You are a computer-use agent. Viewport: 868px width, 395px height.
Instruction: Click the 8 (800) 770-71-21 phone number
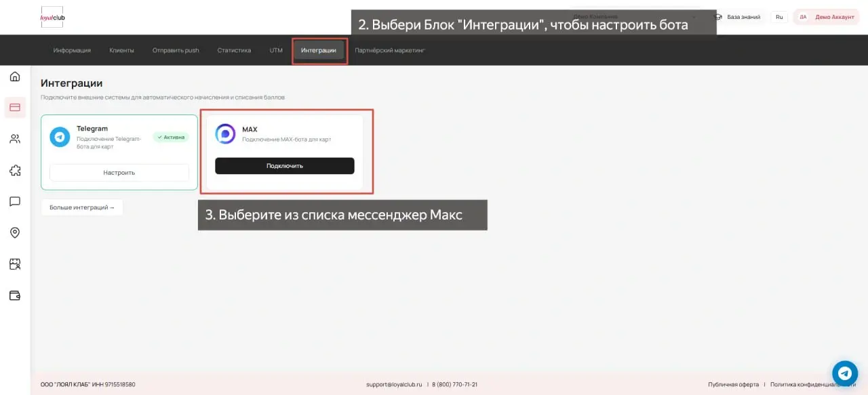[454, 384]
